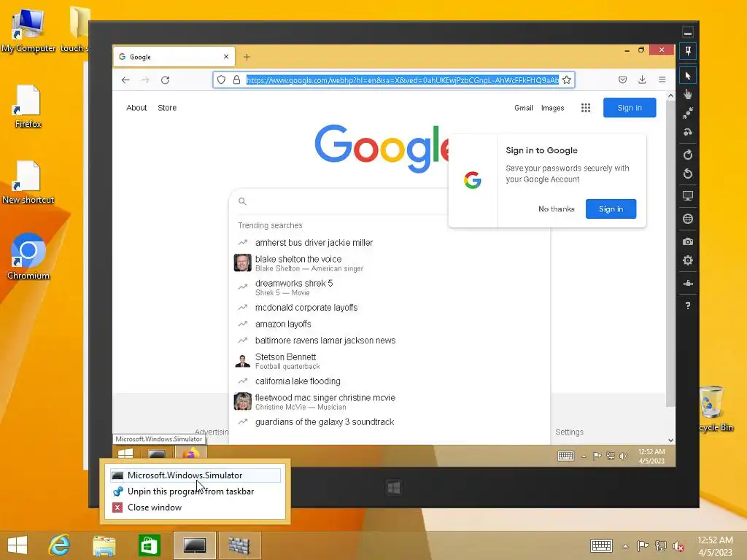747x560 pixels.
Task: Select 'dreamworks shrek 5' suggestion
Action: coord(390,287)
